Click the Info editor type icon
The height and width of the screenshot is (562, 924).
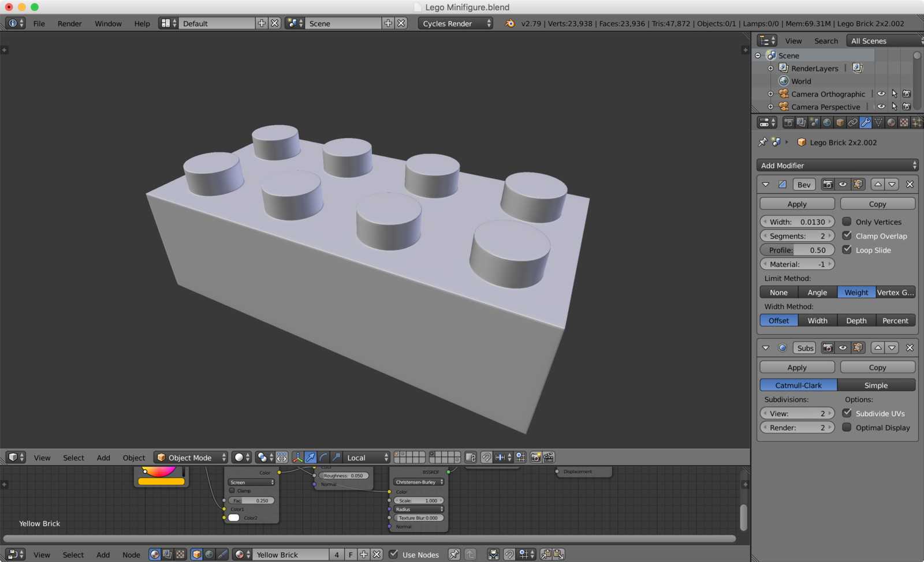(16, 23)
